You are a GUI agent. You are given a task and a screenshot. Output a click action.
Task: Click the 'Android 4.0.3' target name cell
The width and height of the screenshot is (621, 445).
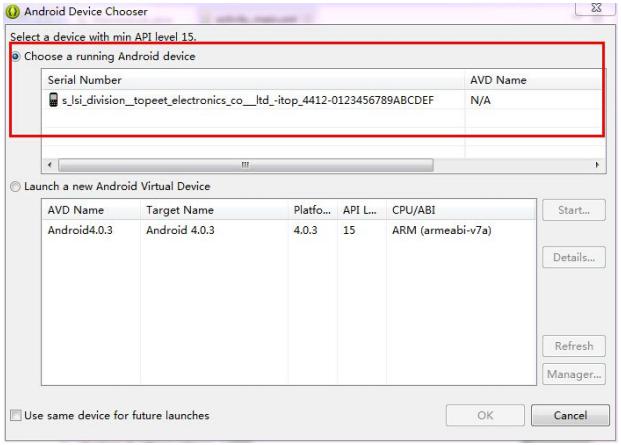click(180, 230)
